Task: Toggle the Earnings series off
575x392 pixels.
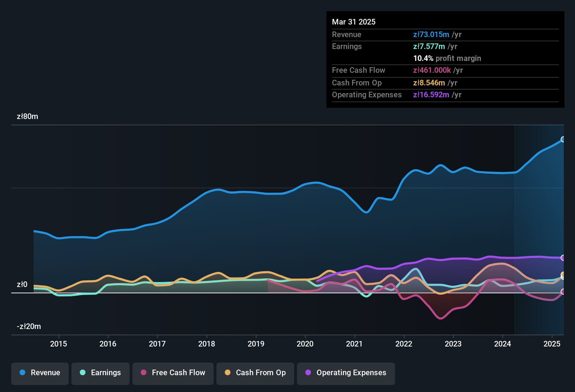Action: click(x=101, y=373)
